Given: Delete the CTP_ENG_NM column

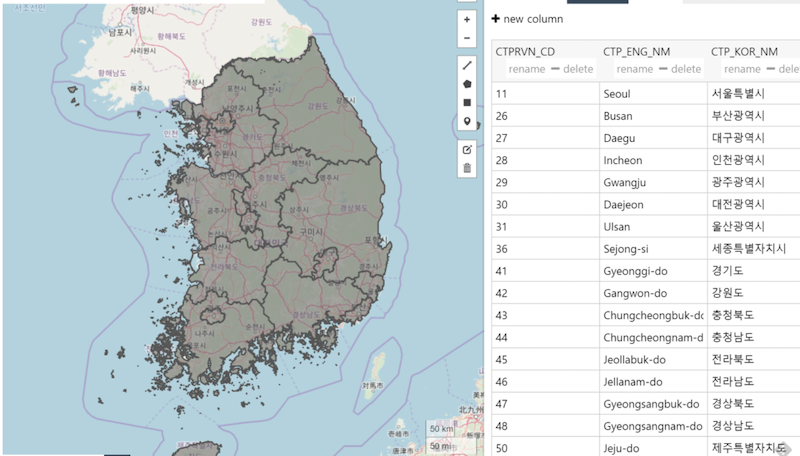Looking at the screenshot, I should pos(680,69).
